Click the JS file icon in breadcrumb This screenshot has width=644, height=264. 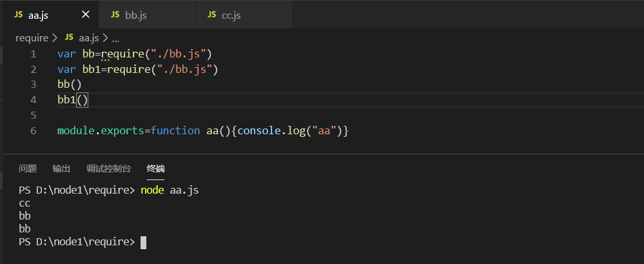click(69, 38)
